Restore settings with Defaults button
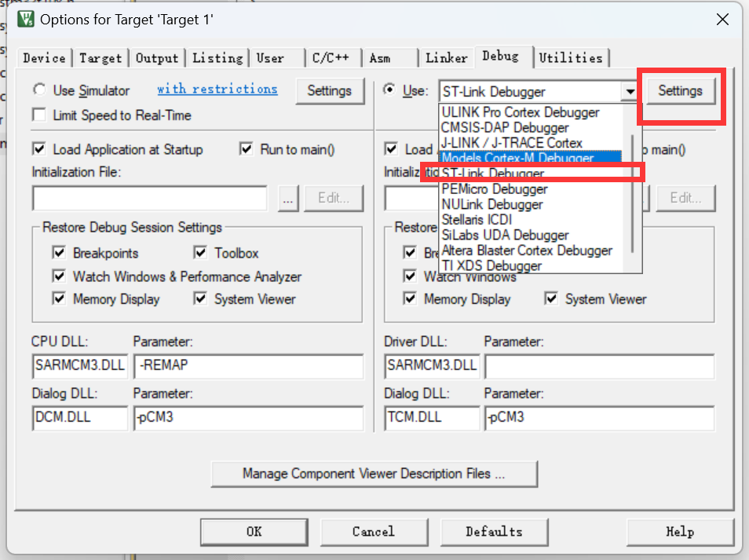Image resolution: width=749 pixels, height=560 pixels. [x=494, y=532]
